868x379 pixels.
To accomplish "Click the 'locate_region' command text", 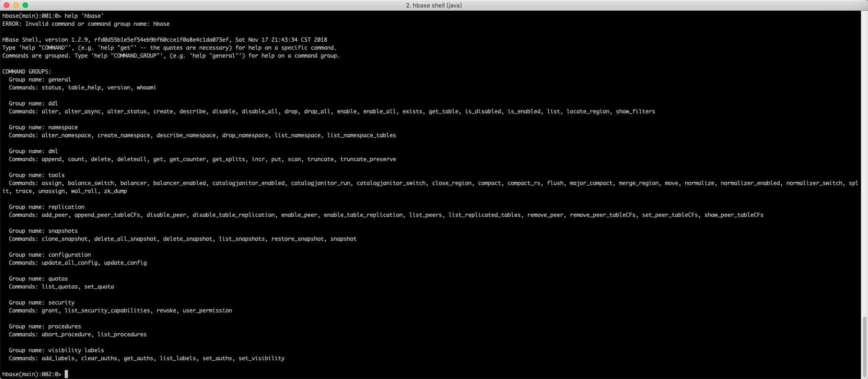I will tap(588, 111).
